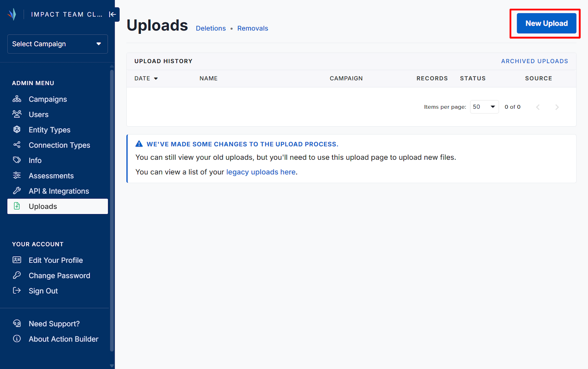Image resolution: width=588 pixels, height=369 pixels.
Task: Sort by the DATE column arrow
Action: pos(156,79)
